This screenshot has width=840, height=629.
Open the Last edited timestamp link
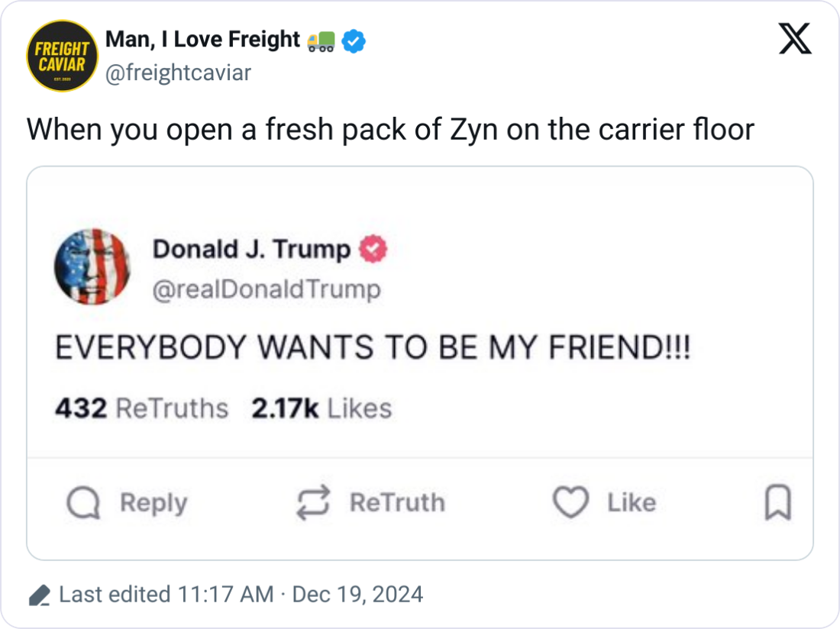(x=241, y=595)
